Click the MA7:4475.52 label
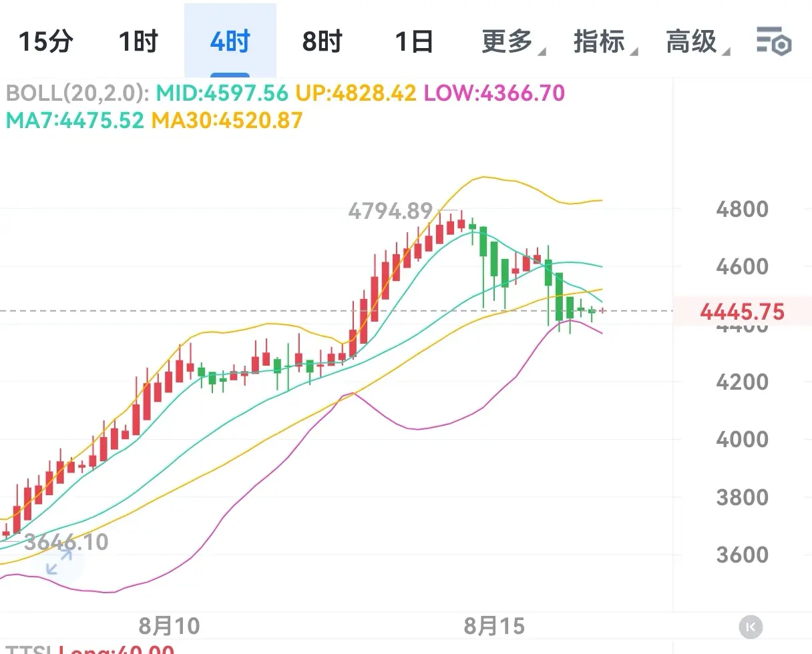812x654 pixels. pyautogui.click(x=75, y=120)
